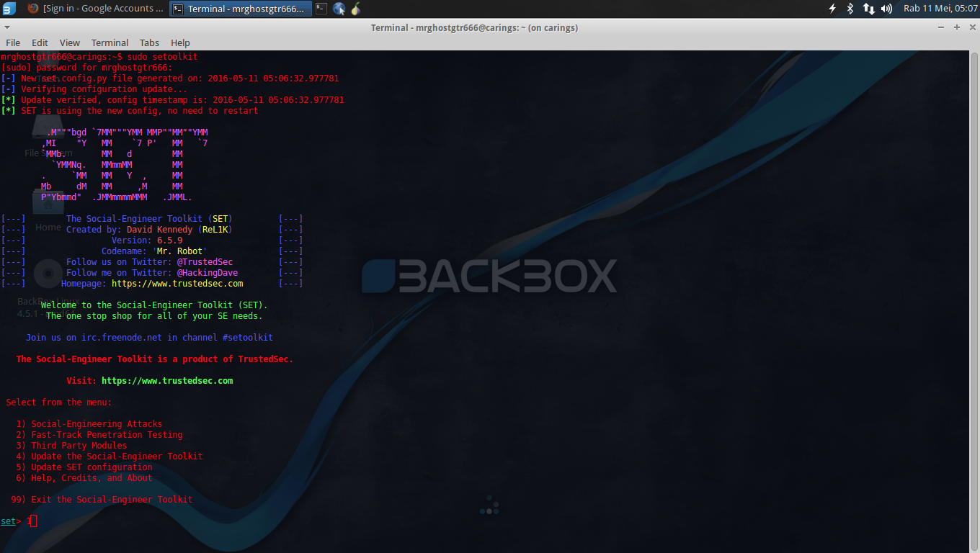980x553 pixels.
Task: Open the View menu
Action: click(70, 42)
